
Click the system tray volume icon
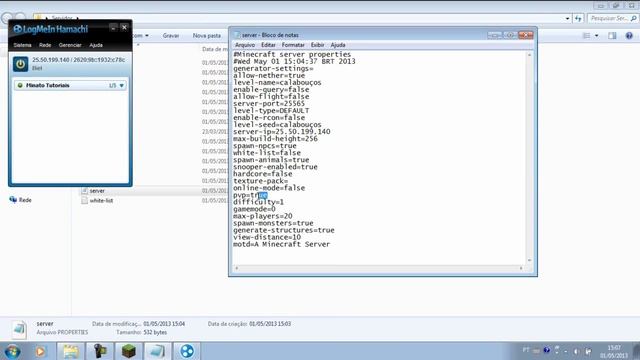point(576,351)
